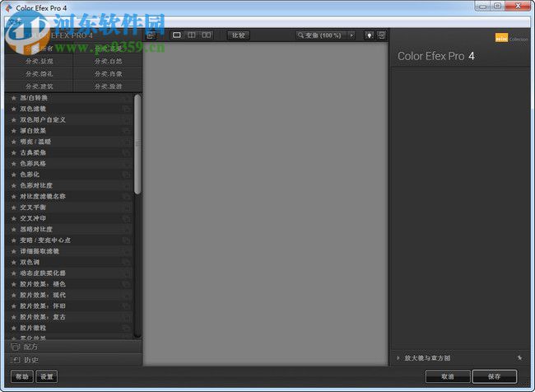This screenshot has height=392, width=535.
Task: Open presets icon for 胶片效果：褪色 filter
Action: click(127, 284)
